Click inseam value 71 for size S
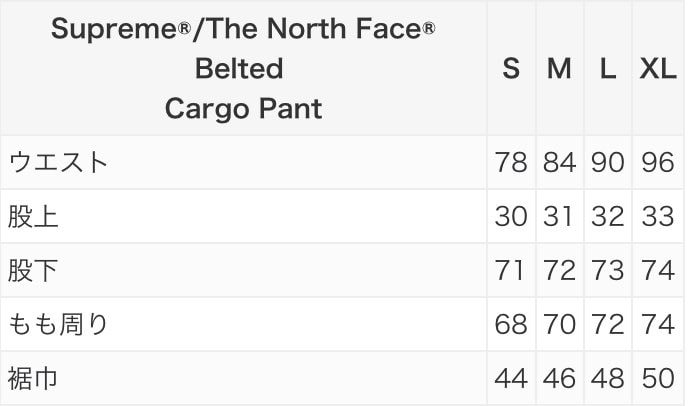The width and height of the screenshot is (688, 406). click(x=509, y=270)
